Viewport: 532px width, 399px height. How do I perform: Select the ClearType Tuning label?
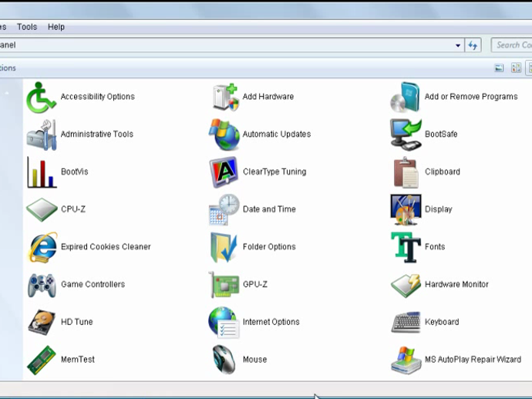274,172
